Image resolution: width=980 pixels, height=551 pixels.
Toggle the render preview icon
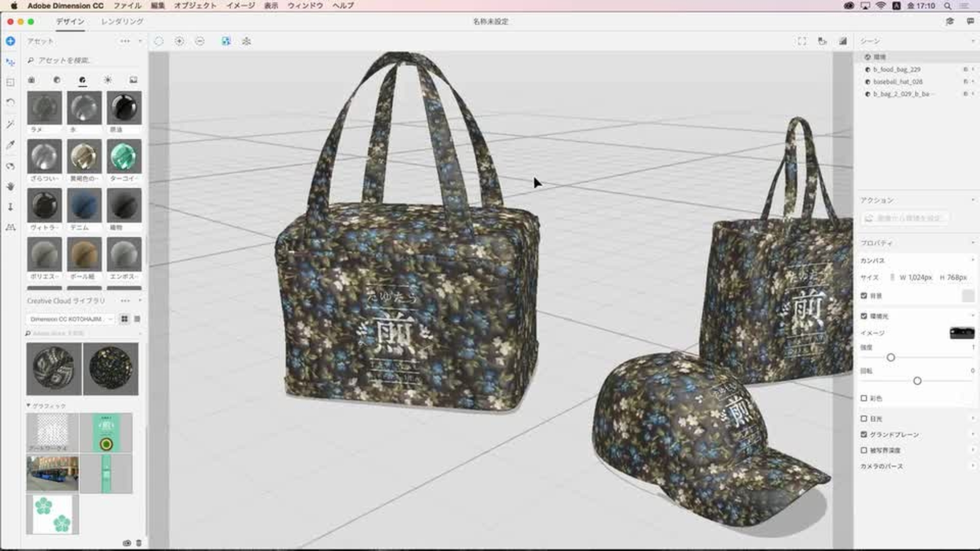[843, 41]
